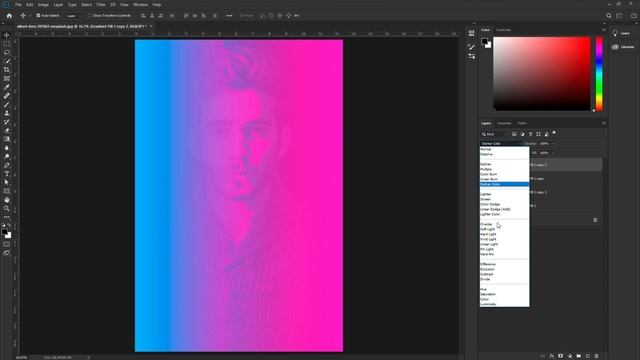Click the Create new layer icon
This screenshot has width=640, height=360.
pos(587,356)
